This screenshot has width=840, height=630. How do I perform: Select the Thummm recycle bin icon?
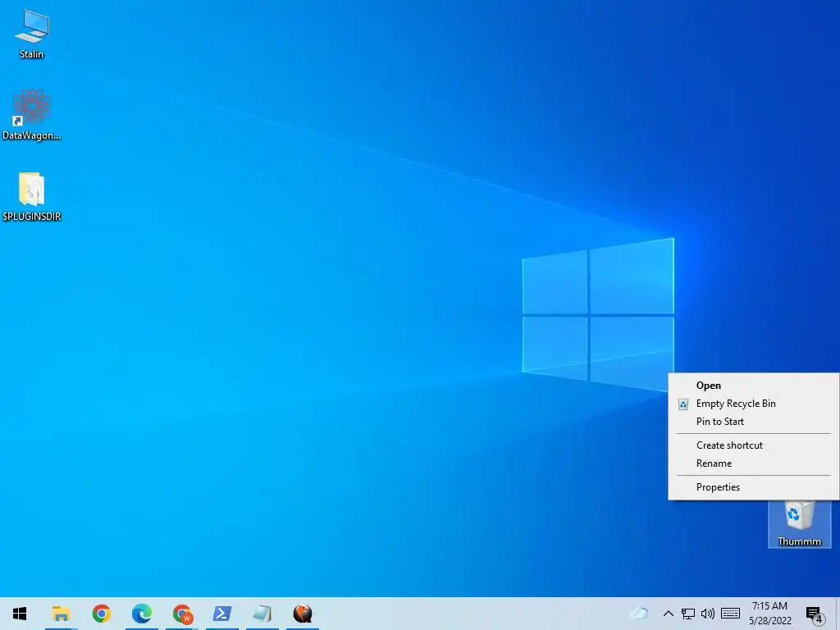point(799,523)
